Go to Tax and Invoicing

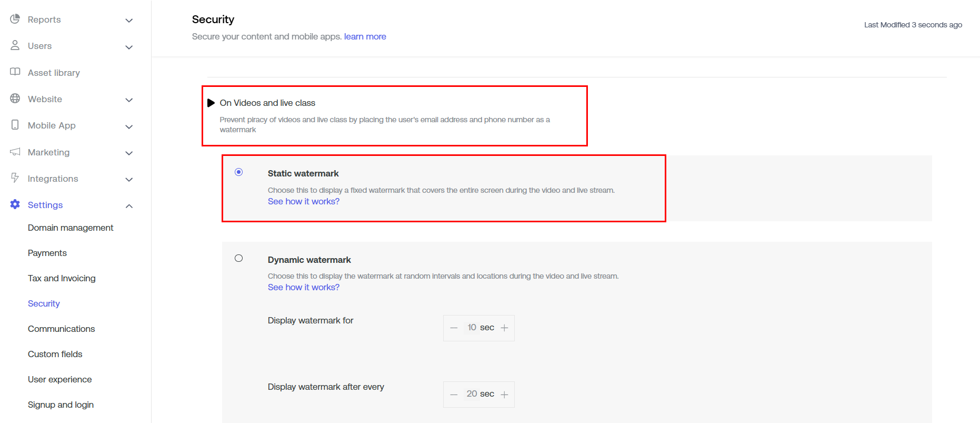tap(62, 278)
